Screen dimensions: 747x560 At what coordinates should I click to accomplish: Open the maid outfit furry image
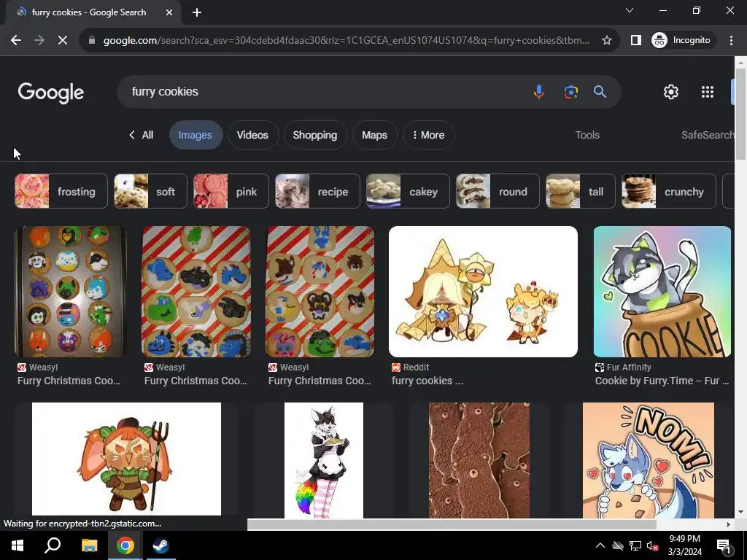coord(323,460)
